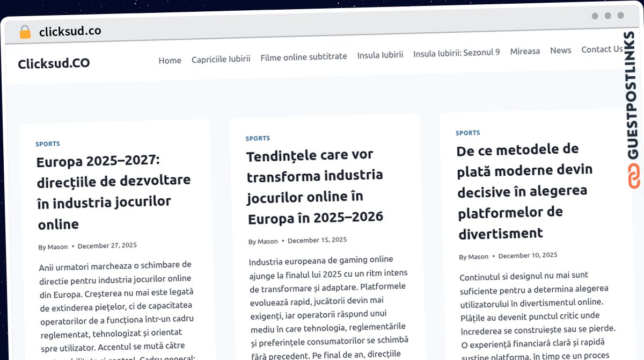644x360 pixels.
Task: Go to the Home menu item
Action: [x=170, y=60]
